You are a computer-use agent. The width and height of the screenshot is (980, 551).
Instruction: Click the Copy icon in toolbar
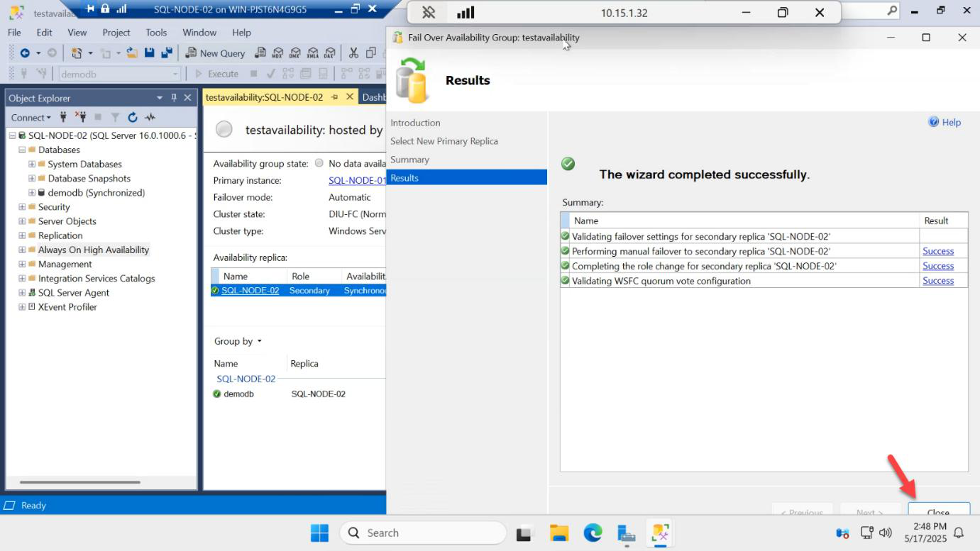371,53
